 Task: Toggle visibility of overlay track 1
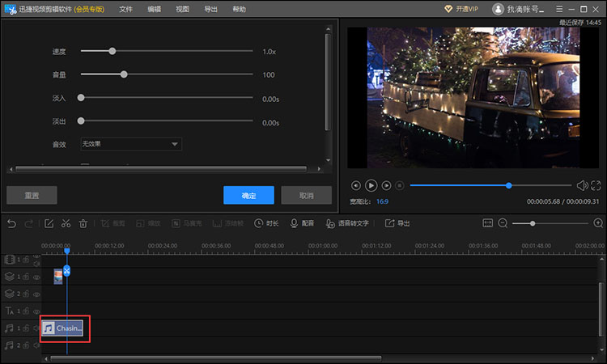tap(36, 277)
